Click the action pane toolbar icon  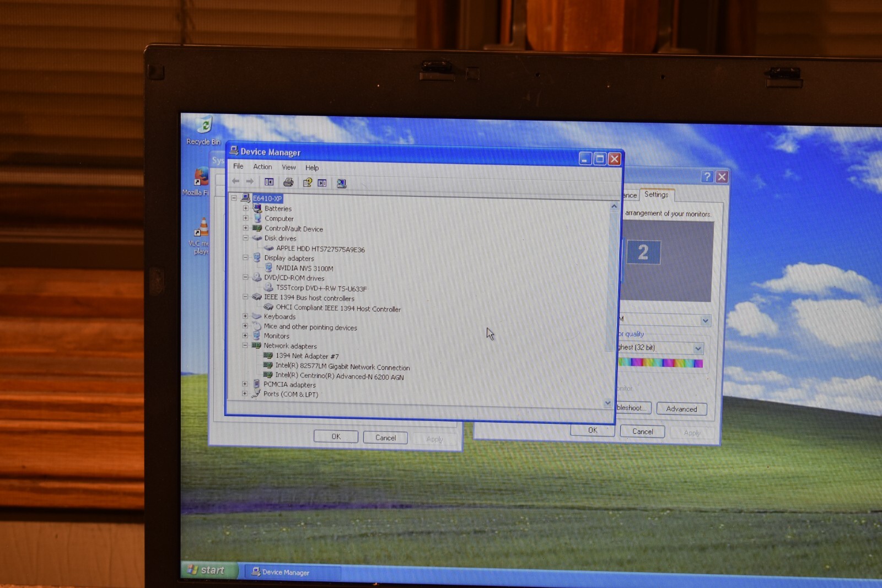(x=322, y=183)
